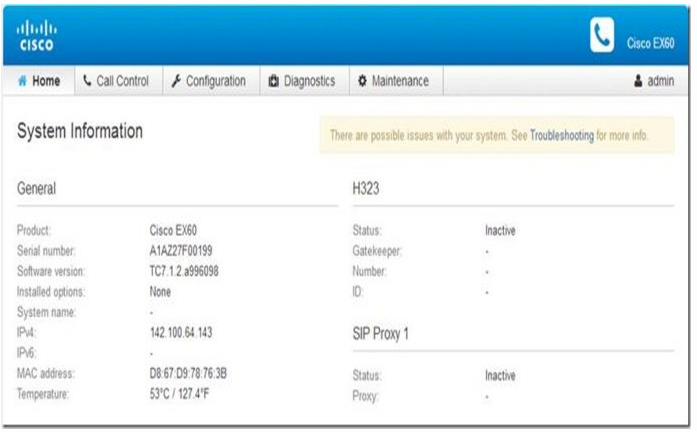Open the Maintenance menu
The width and height of the screenshot is (697, 432).
point(397,80)
